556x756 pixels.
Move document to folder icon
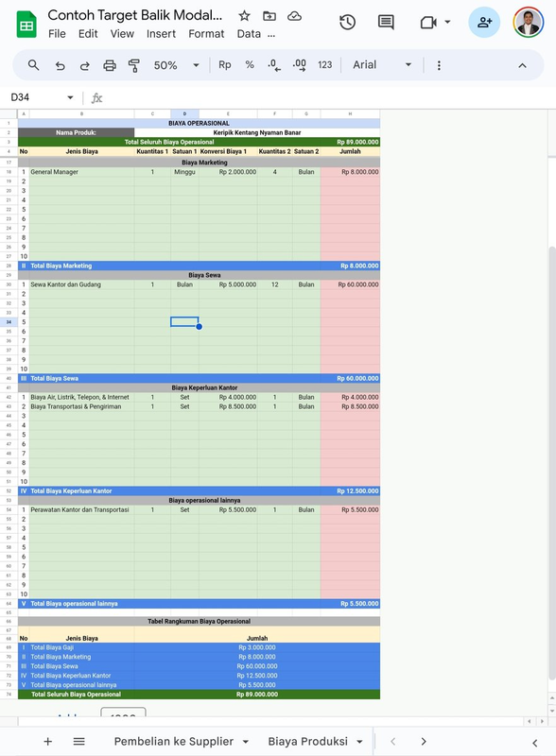tap(269, 16)
